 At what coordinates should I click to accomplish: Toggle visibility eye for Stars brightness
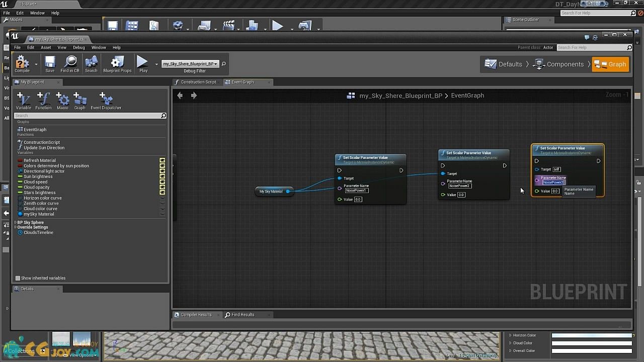click(x=163, y=193)
